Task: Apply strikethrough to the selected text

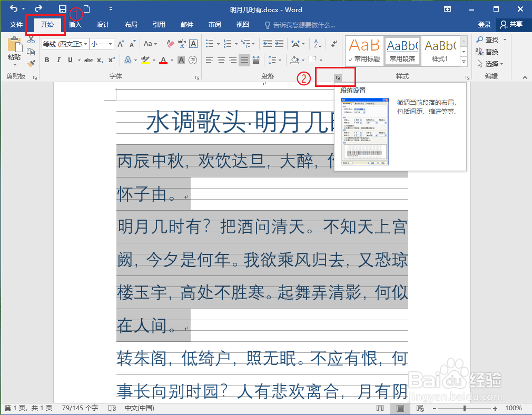Action: (88, 61)
